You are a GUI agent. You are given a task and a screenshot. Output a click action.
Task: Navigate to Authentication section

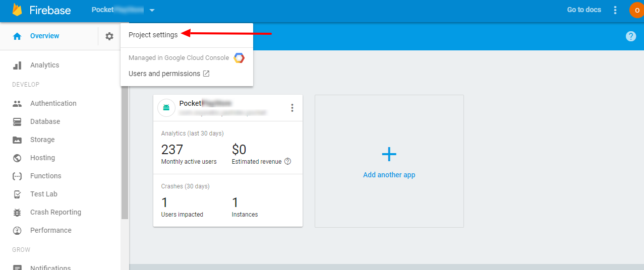click(53, 103)
